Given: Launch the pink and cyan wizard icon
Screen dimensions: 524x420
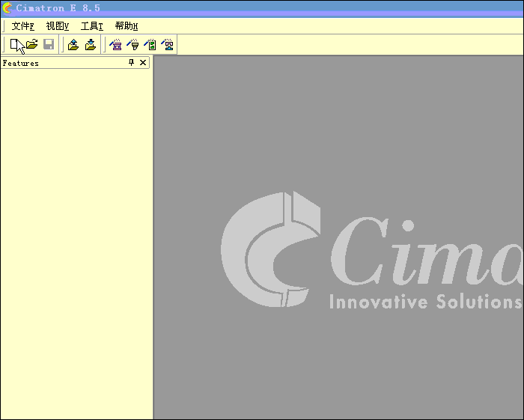Looking at the screenshot, I should [168, 44].
